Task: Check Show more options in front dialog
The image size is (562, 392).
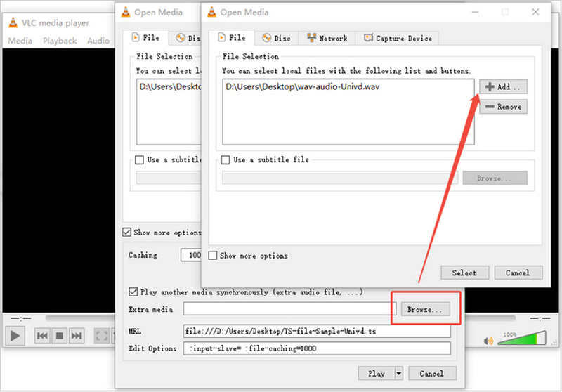Action: (x=213, y=256)
